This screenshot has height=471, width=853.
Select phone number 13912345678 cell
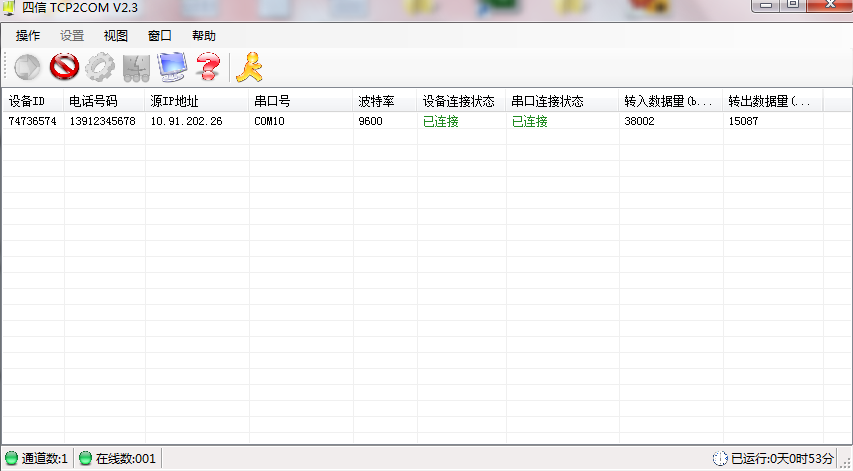(103, 121)
